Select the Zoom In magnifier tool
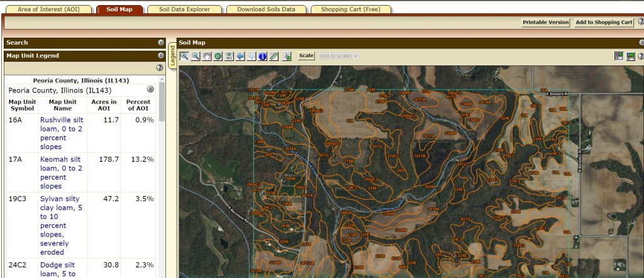The height and width of the screenshot is (278, 644). point(184,56)
